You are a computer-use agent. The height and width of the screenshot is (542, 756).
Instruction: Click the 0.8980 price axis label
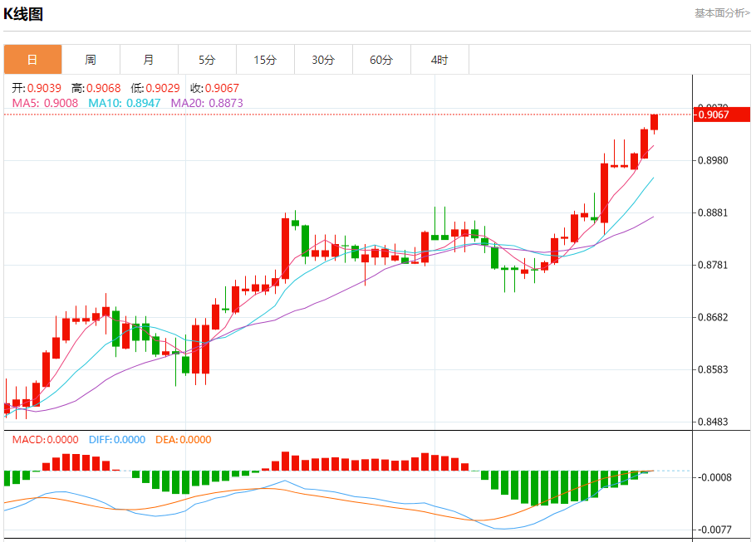click(714, 160)
